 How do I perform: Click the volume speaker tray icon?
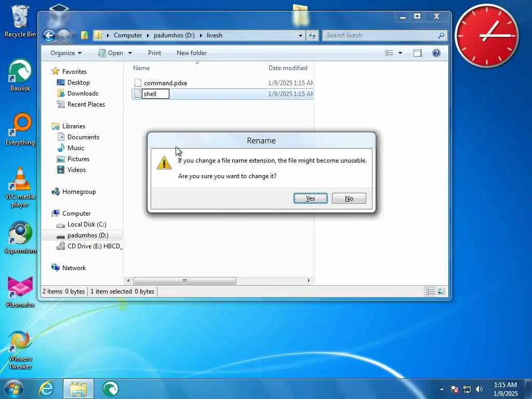(x=480, y=389)
